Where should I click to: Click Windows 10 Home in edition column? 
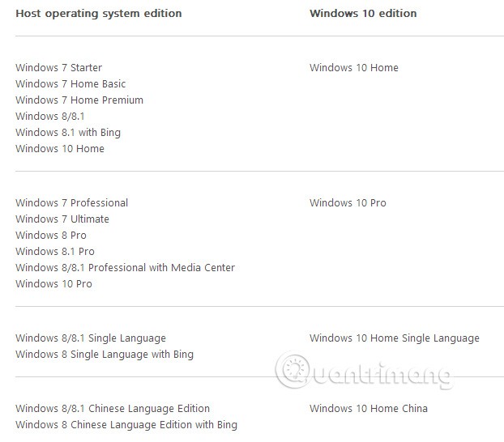point(353,68)
